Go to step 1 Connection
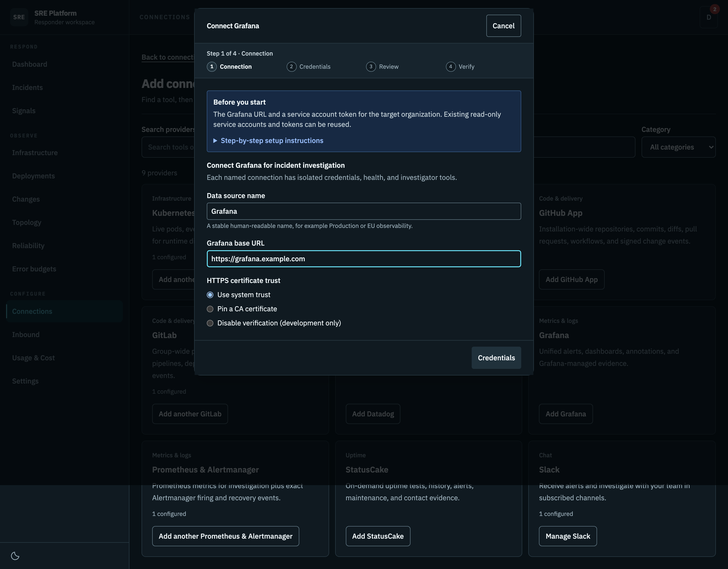 (229, 67)
